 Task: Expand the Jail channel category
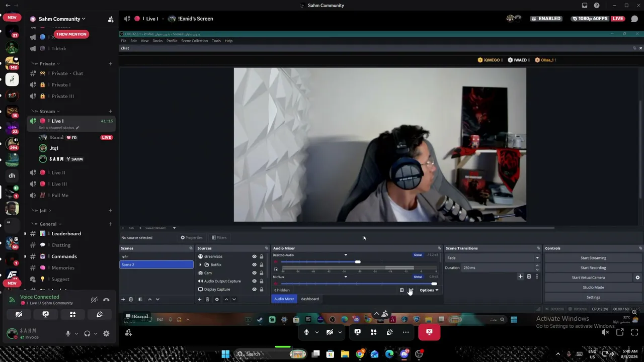tap(42, 211)
